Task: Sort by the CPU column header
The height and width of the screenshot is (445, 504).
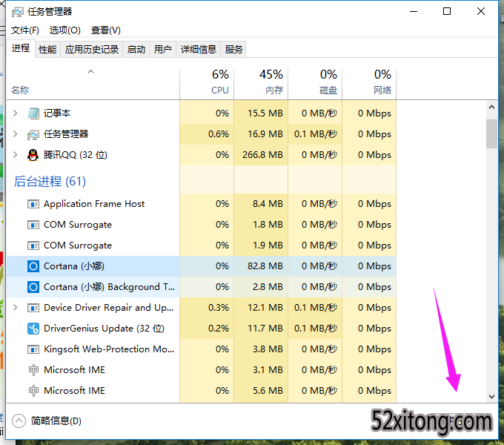Action: tap(207, 83)
